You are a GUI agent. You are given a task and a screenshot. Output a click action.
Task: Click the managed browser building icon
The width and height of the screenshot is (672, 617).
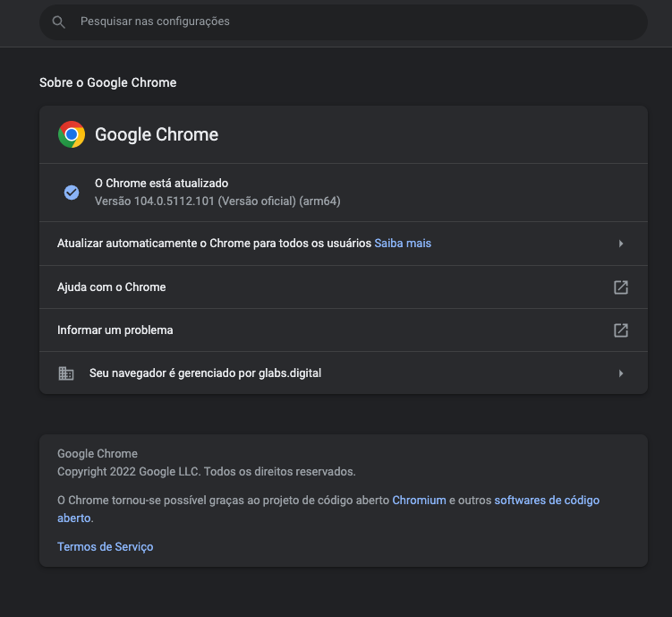coord(66,373)
